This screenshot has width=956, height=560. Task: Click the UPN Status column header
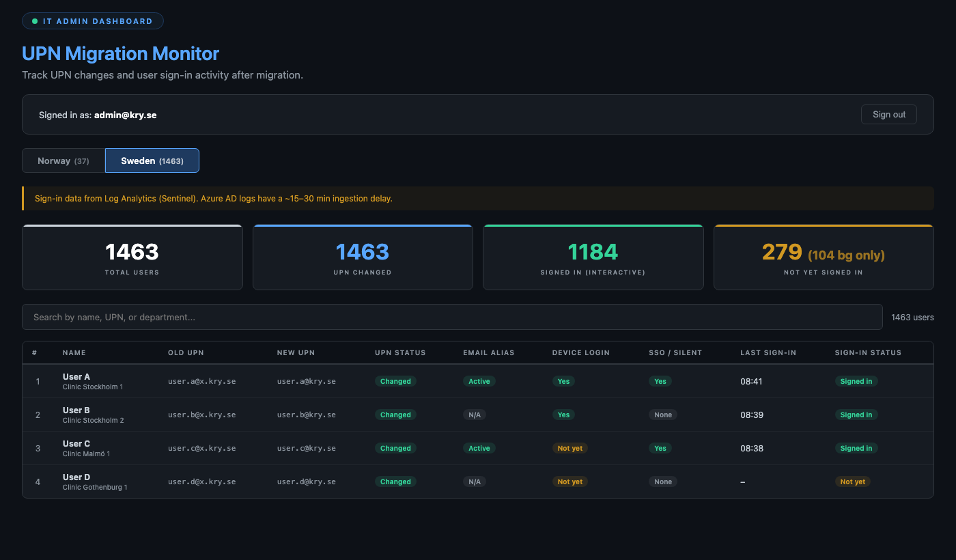400,353
